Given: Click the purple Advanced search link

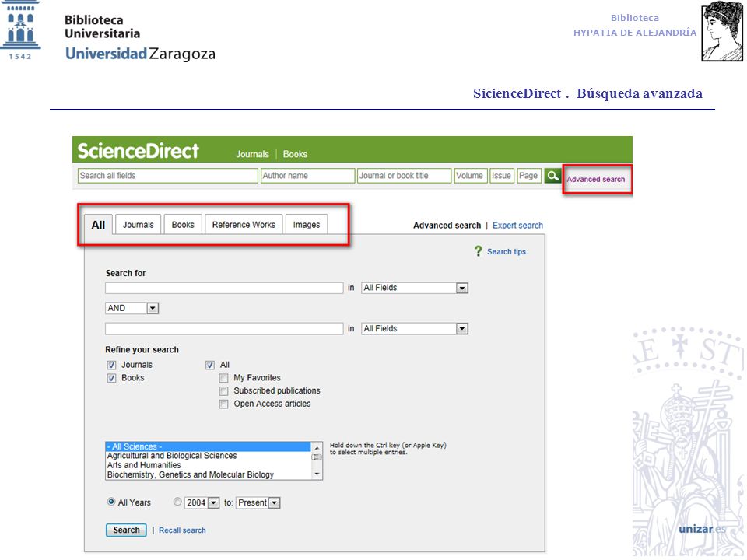Looking at the screenshot, I should (x=596, y=180).
